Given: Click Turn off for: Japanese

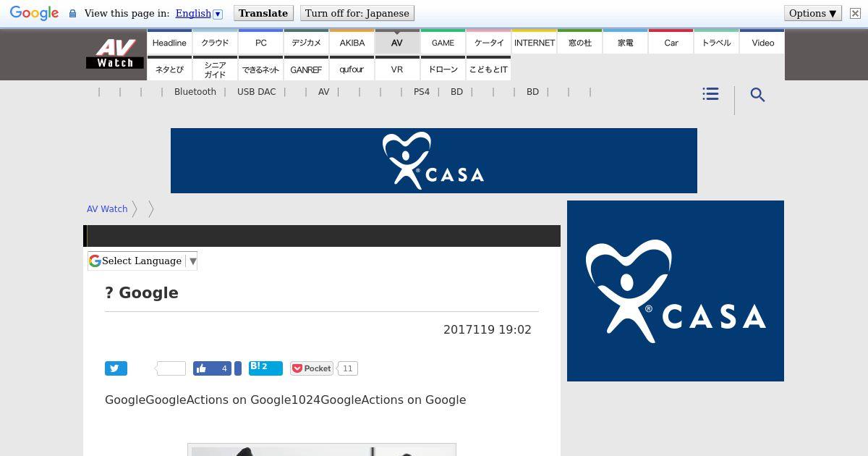Looking at the screenshot, I should 357,13.
